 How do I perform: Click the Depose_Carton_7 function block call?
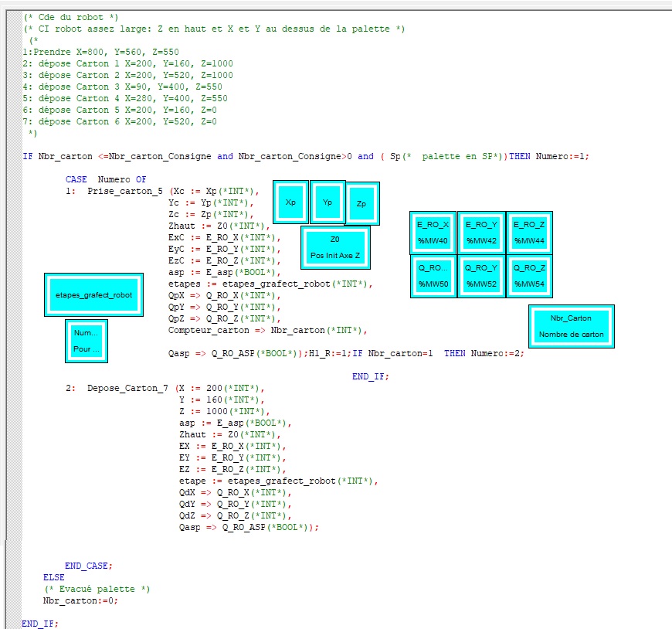point(127,388)
